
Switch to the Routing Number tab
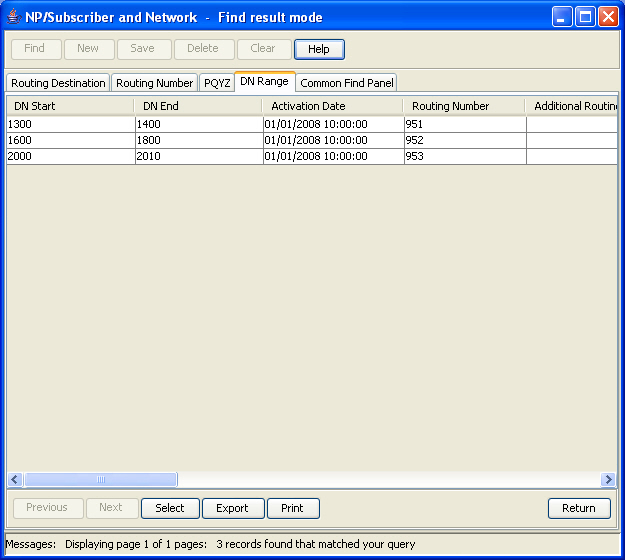[155, 83]
